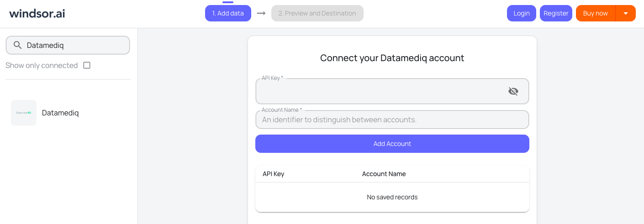Viewport: 644px width, 224px height.
Task: Click the arrow between steps
Action: 261,13
